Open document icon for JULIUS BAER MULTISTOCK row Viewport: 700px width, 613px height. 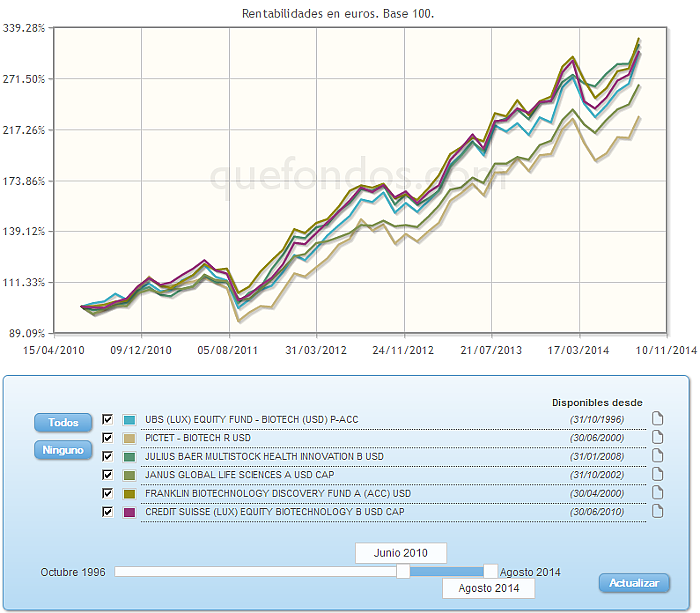click(657, 456)
